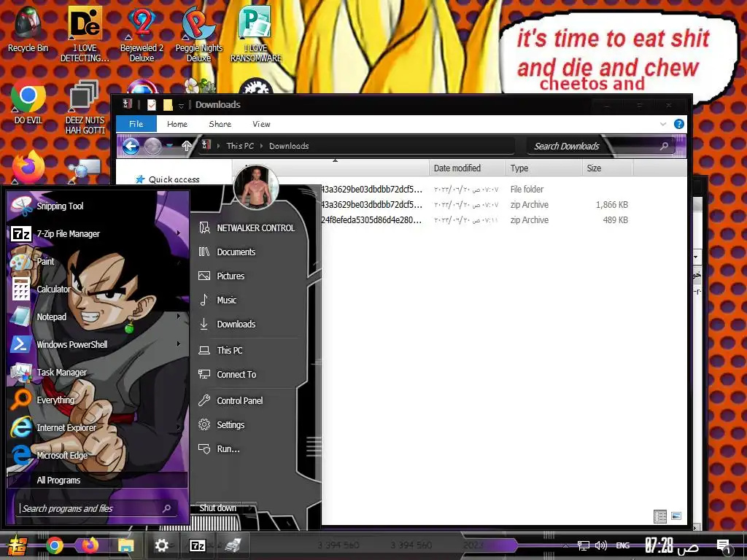
Task: Switch to the Home ribbon tab
Action: pos(177,124)
